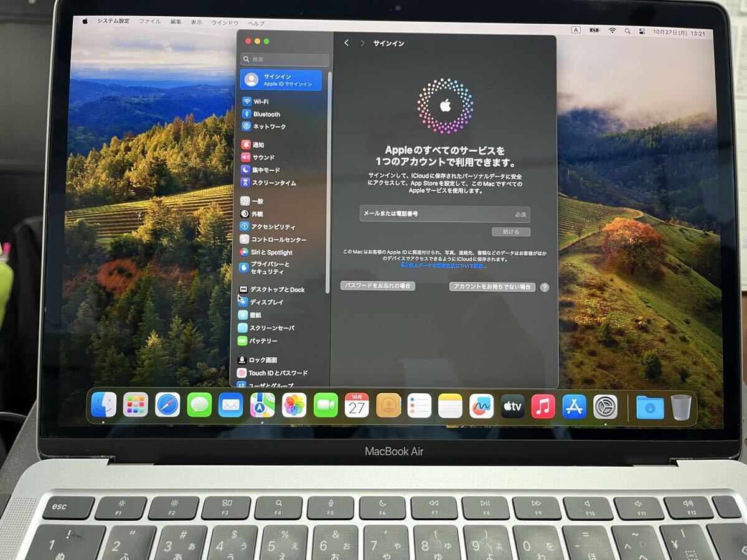Open Photos from the Dock
The width and height of the screenshot is (747, 560).
point(294,405)
